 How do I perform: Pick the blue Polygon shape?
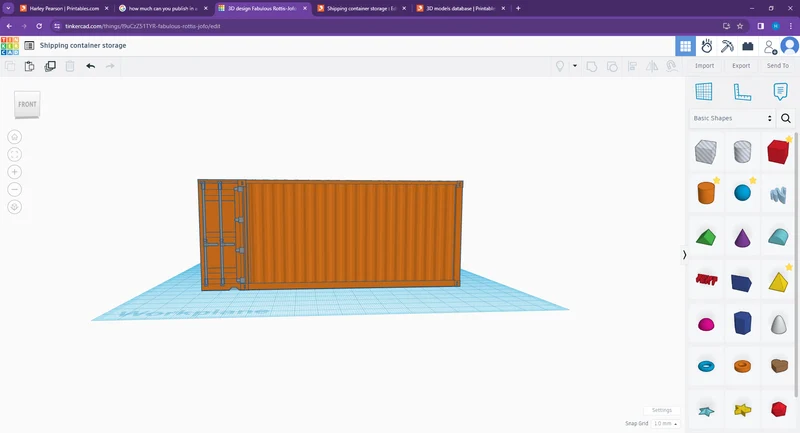(742, 323)
